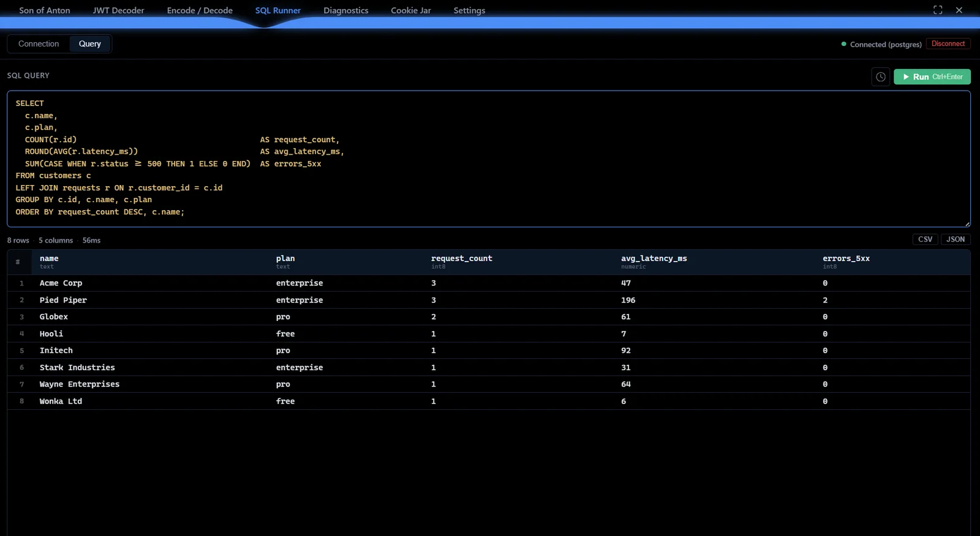
Task: Click the 56ms execution time
Action: coord(91,240)
